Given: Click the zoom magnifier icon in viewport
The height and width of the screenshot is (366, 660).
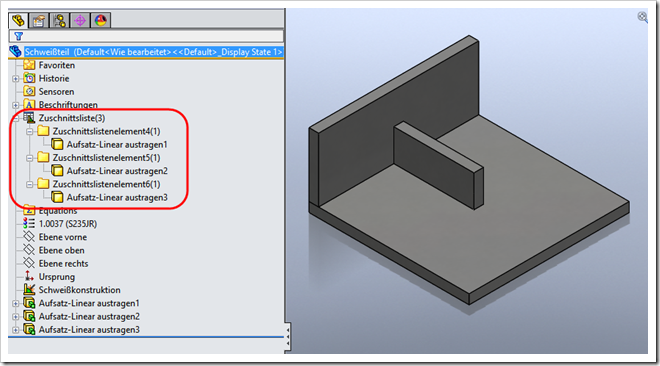Looking at the screenshot, I should coord(642,17).
